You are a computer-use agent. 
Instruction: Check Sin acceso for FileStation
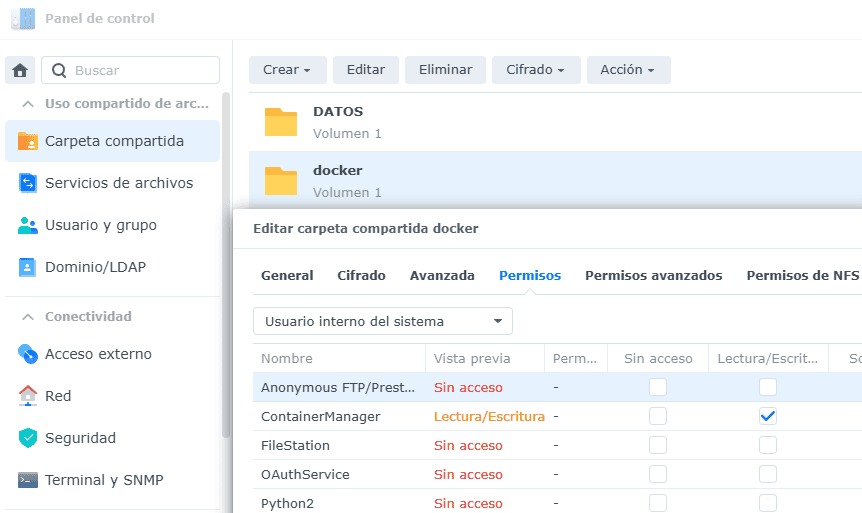[658, 445]
